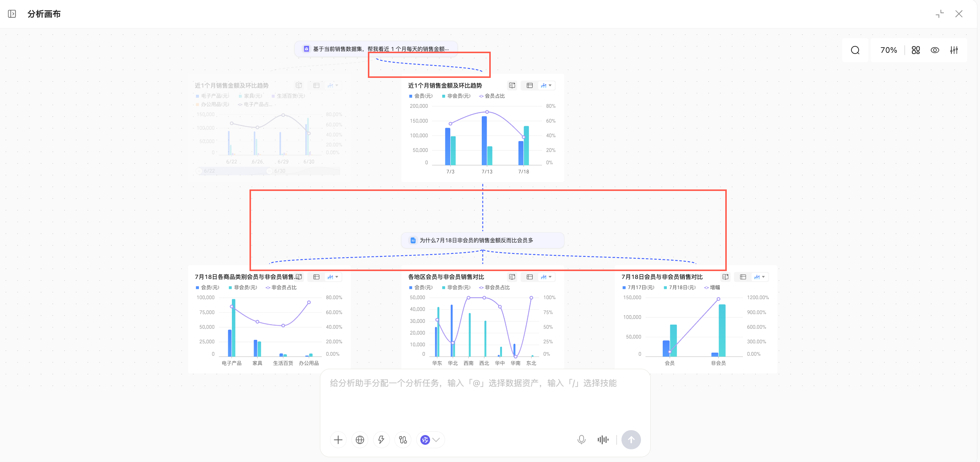Exit full screen with the collapse corners icon
Screen dimensions: 980x462
(x=939, y=14)
